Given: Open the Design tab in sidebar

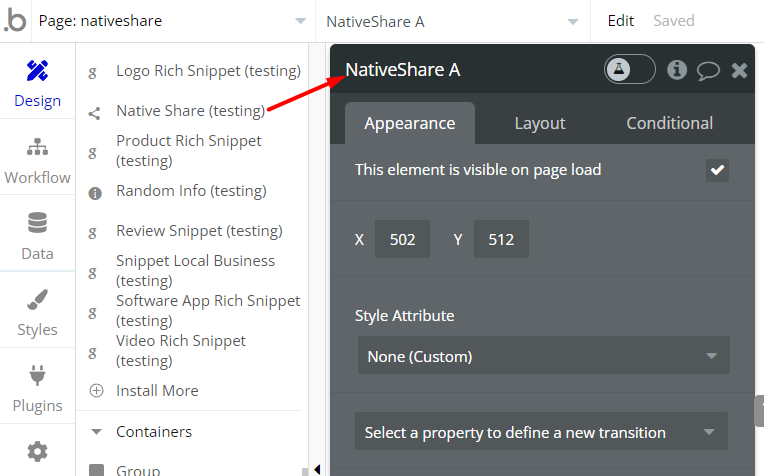Looking at the screenshot, I should click(37, 84).
